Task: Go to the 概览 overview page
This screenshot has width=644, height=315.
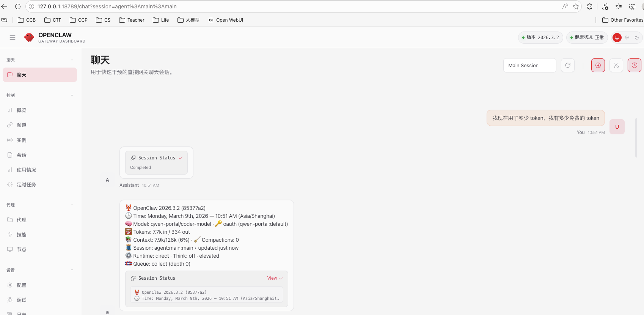Action: pos(21,110)
